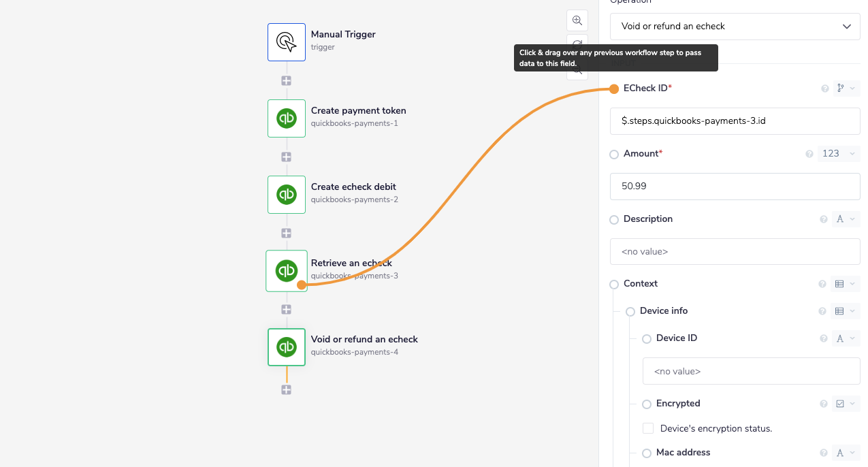Select the Retrieve an echeck workflow step
Image resolution: width=868 pixels, height=467 pixels.
click(287, 270)
